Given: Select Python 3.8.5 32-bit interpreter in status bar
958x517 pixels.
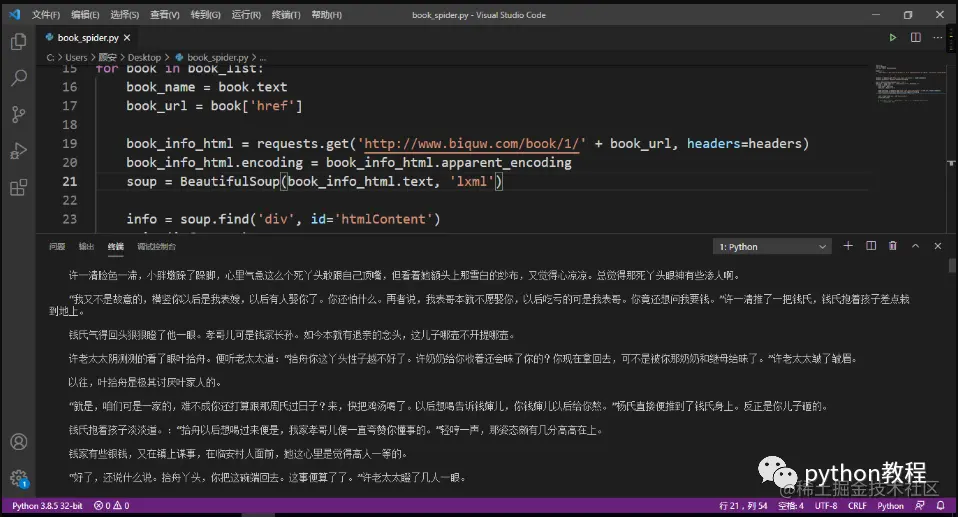Looking at the screenshot, I should point(47,505).
